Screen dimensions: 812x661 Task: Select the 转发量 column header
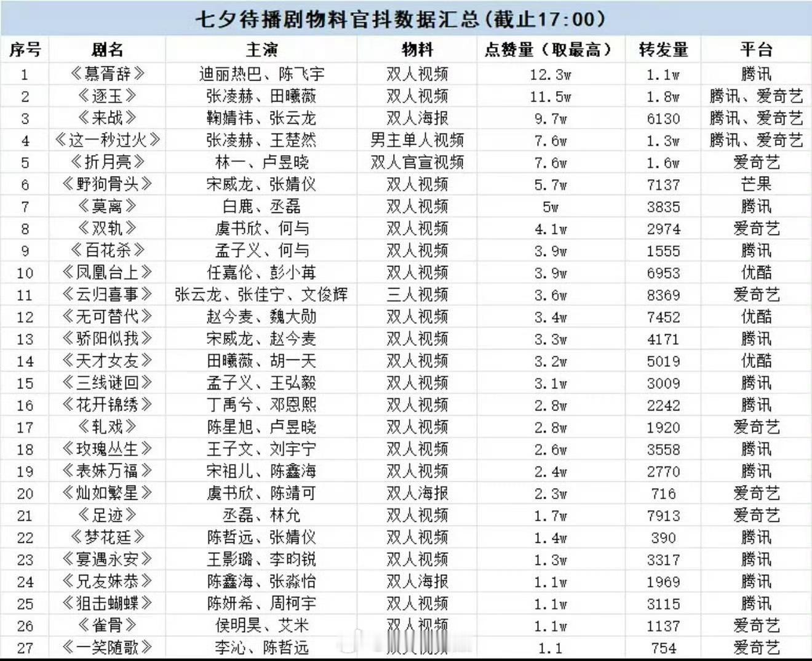pos(663,50)
